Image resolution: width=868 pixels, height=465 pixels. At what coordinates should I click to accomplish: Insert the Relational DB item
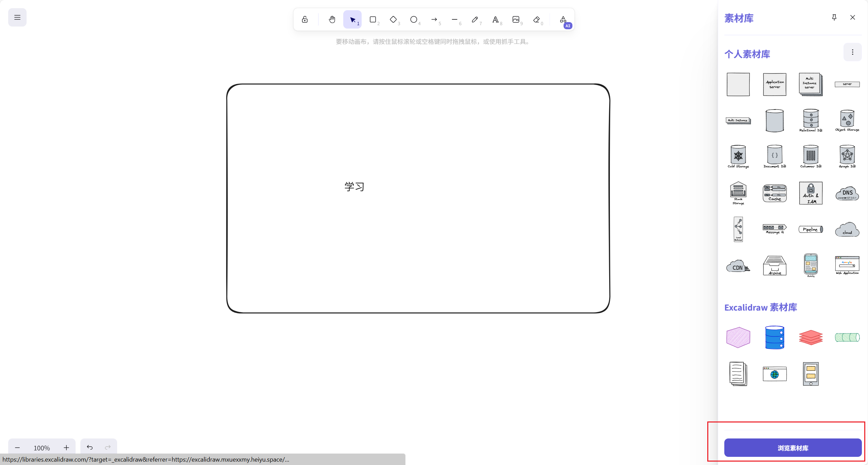[x=811, y=121]
